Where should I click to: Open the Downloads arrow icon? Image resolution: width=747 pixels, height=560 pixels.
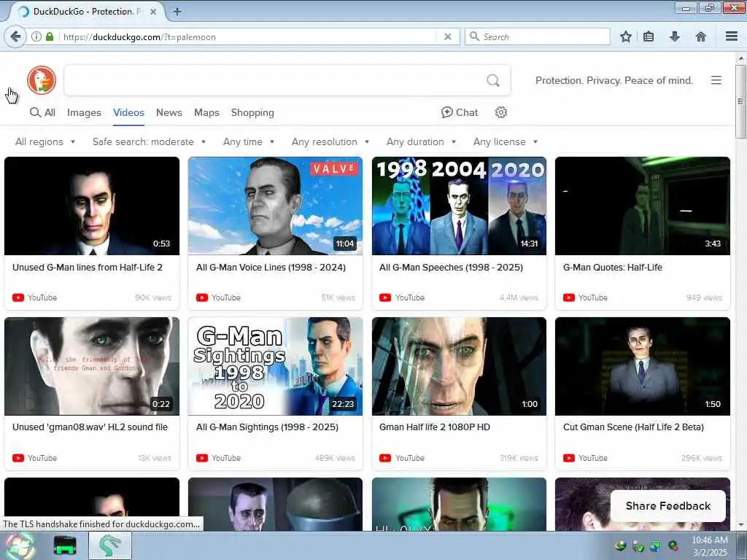click(675, 36)
